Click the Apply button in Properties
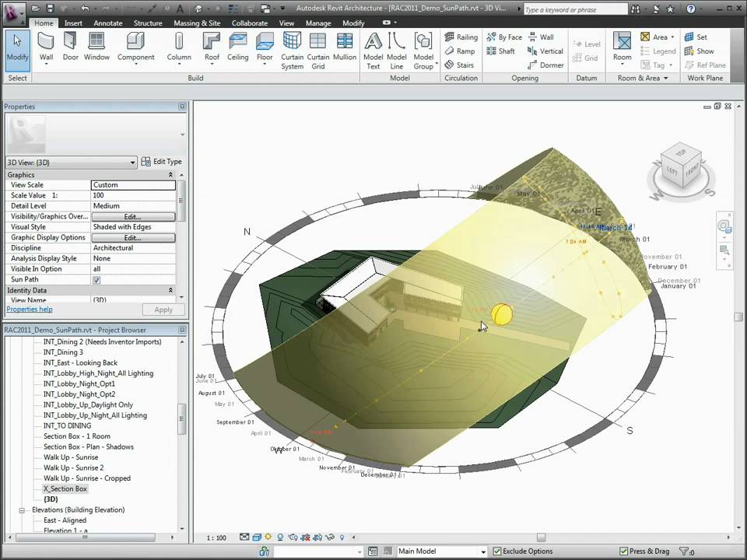The width and height of the screenshot is (747, 560). tap(163, 310)
